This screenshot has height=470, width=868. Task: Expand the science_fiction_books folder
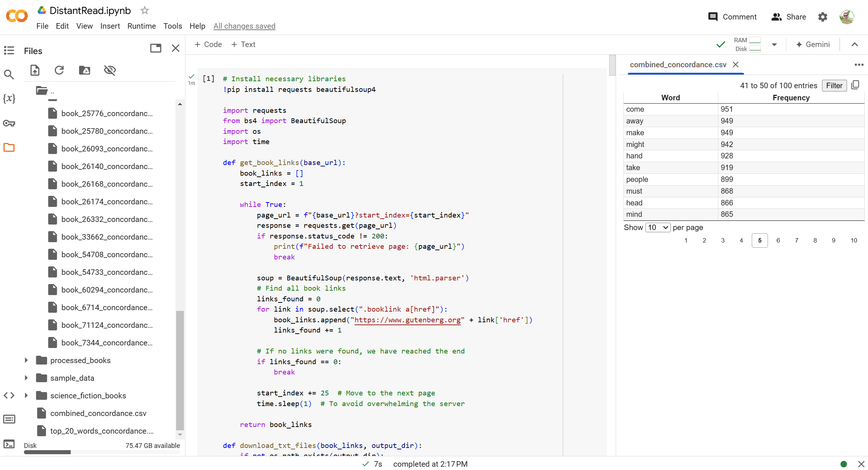pos(26,396)
